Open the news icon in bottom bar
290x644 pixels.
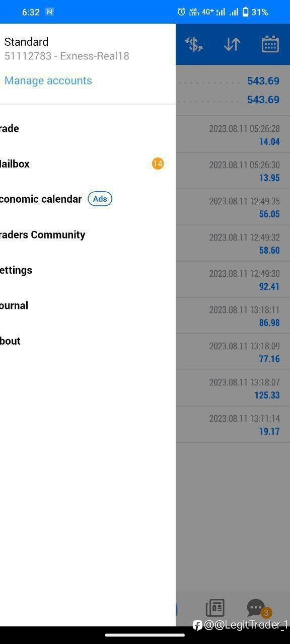(215, 608)
